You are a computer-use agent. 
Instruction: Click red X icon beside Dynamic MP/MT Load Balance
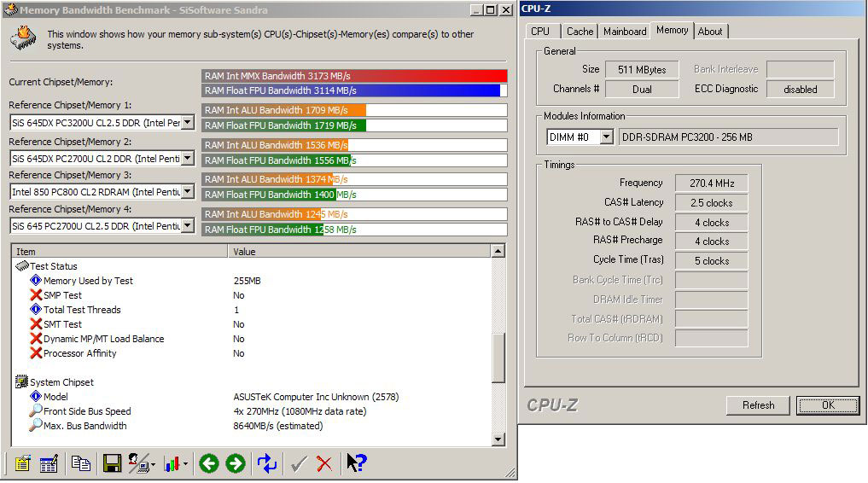[x=36, y=338]
